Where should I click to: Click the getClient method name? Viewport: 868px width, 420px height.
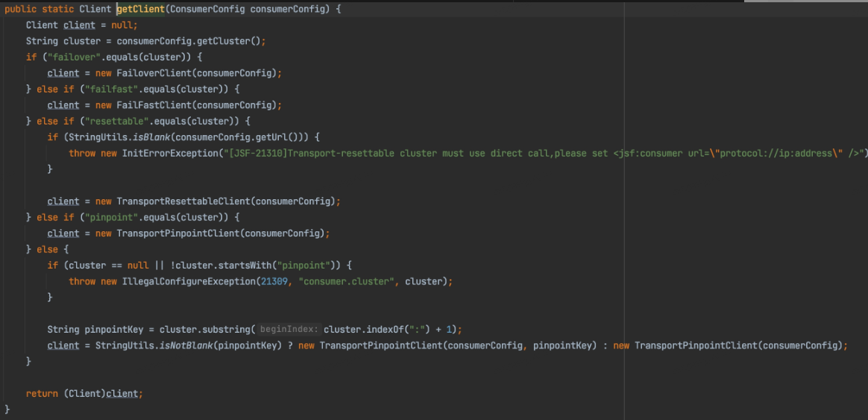tap(141, 10)
